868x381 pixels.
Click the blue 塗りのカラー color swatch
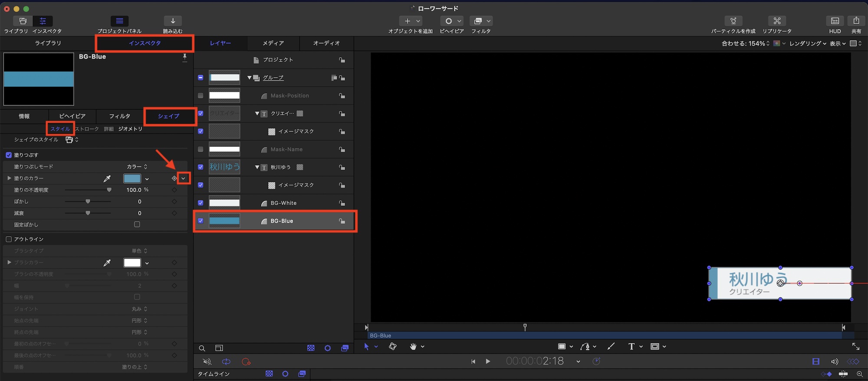tap(132, 179)
